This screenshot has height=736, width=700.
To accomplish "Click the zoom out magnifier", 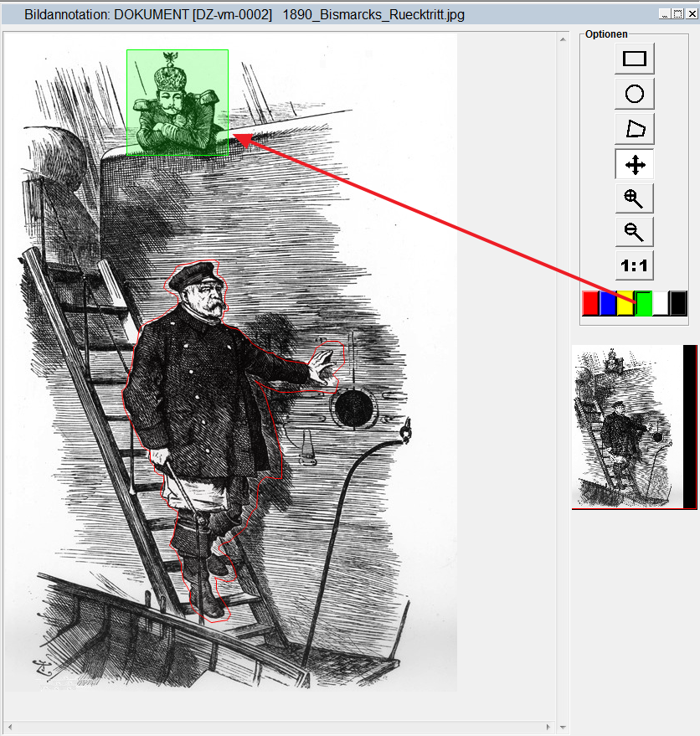I will pos(634,232).
